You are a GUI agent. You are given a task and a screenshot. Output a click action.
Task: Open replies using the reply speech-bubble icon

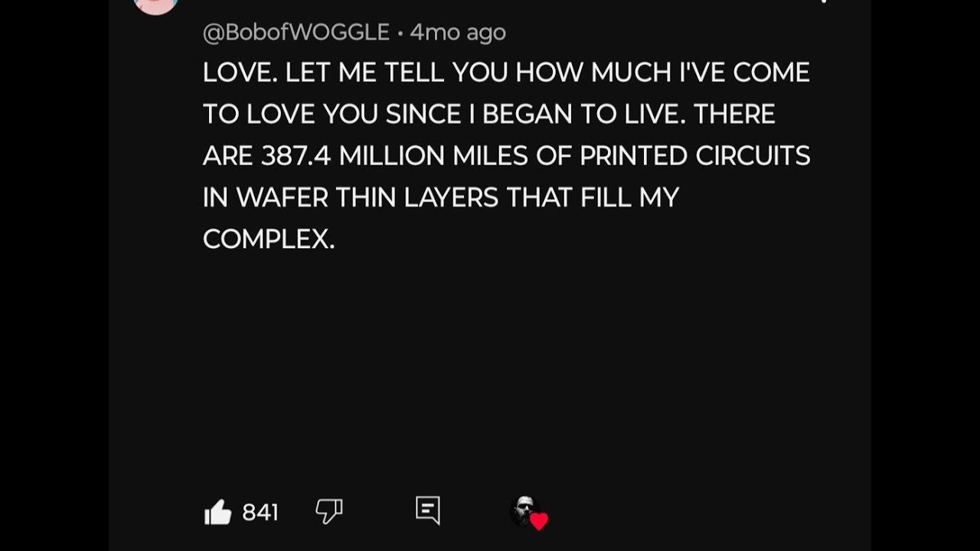click(428, 510)
